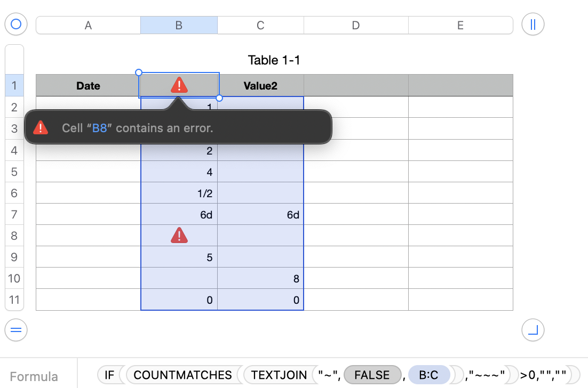Click the add columns handle icon
The width and height of the screenshot is (588, 388).
(533, 25)
